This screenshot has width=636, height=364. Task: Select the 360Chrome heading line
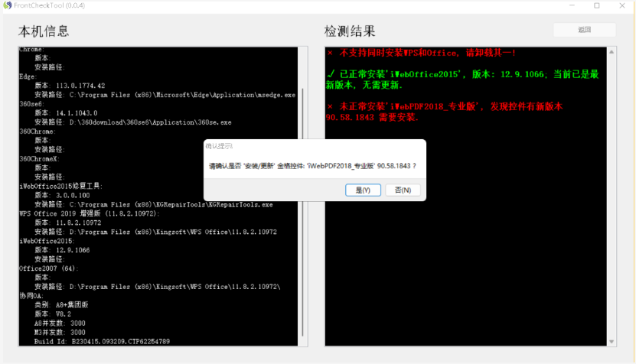[x=38, y=132]
